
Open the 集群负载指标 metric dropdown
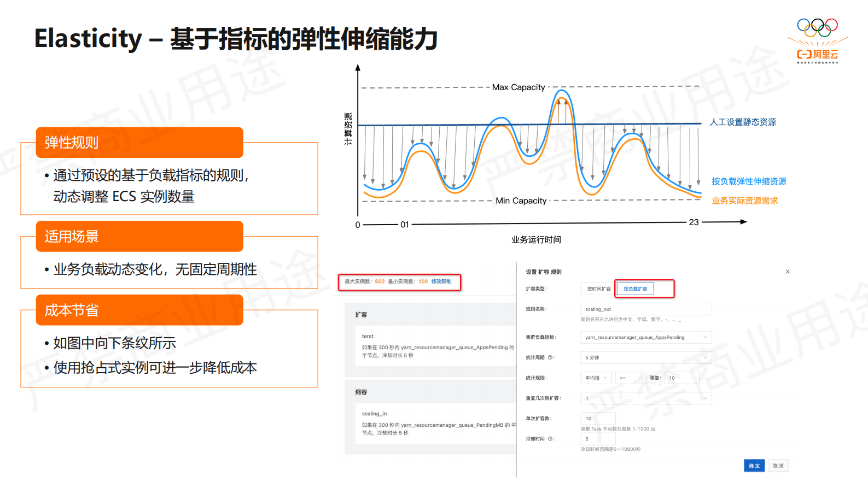645,338
